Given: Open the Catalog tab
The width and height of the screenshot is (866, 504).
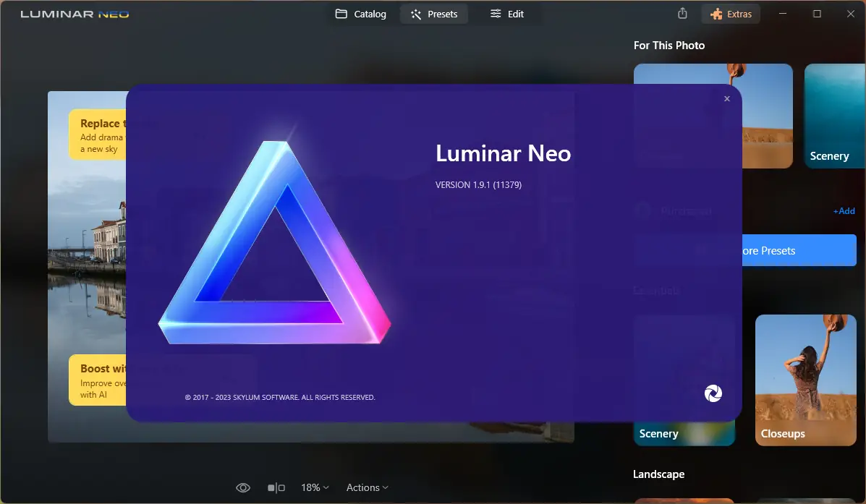Looking at the screenshot, I should click(x=360, y=14).
